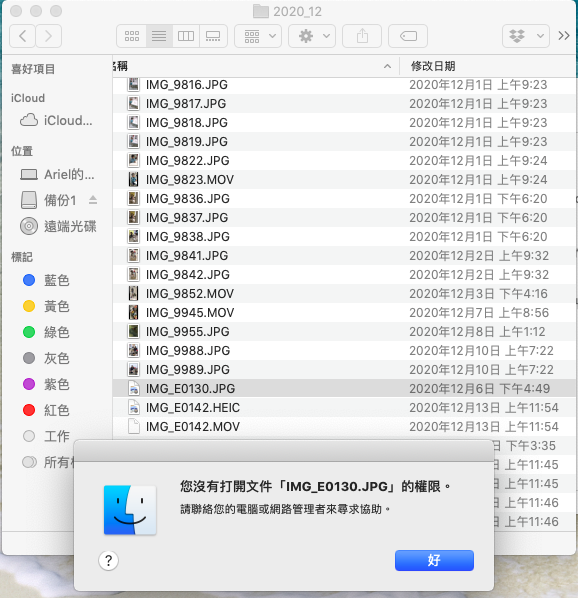This screenshot has width=578, height=598.
Task: Open the gear action menu
Action: pos(312,36)
